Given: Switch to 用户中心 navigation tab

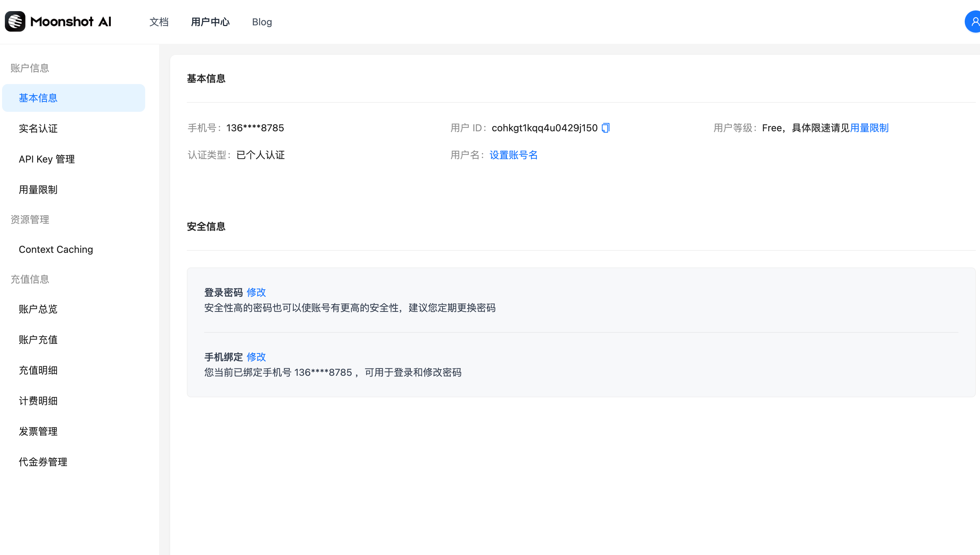Looking at the screenshot, I should pos(210,22).
